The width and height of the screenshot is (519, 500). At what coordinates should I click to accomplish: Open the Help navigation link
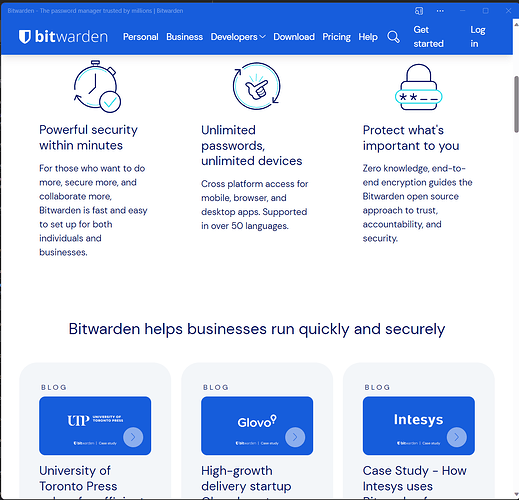tap(368, 37)
